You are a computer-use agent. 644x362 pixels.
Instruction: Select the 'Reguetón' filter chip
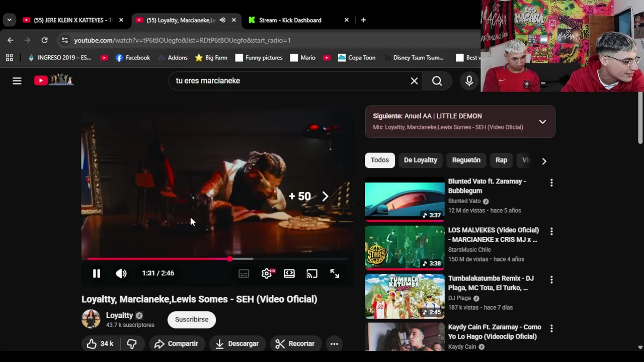[466, 160]
